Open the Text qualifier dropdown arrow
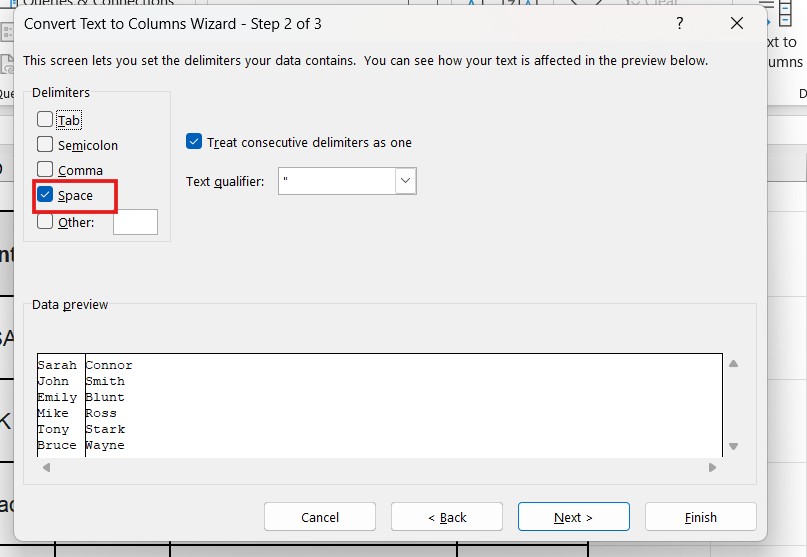The image size is (807, 557). click(405, 181)
